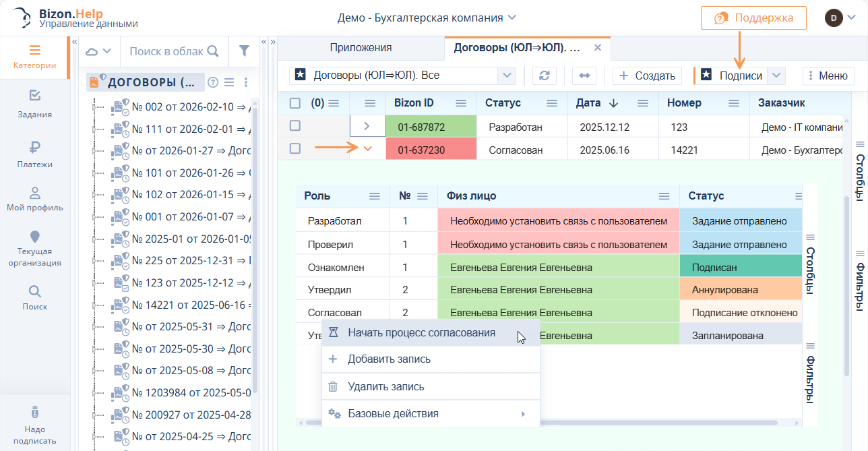868x451 pixels.
Task: Open Платежи with the ruble icon
Action: point(35,154)
